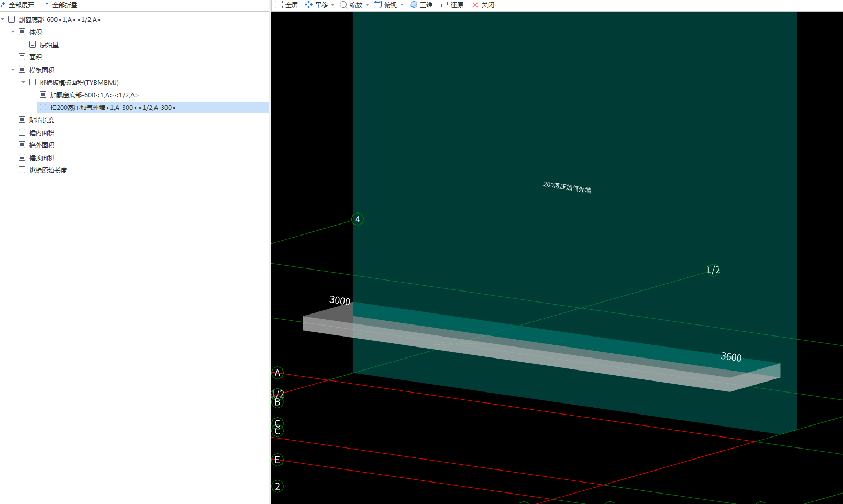Click the 3600 dimension label

click(731, 357)
